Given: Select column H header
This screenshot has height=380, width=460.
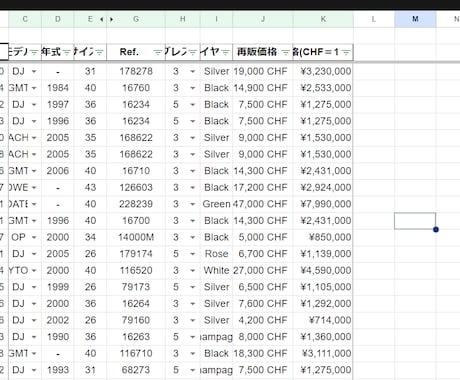Looking at the screenshot, I should tap(183, 19).
